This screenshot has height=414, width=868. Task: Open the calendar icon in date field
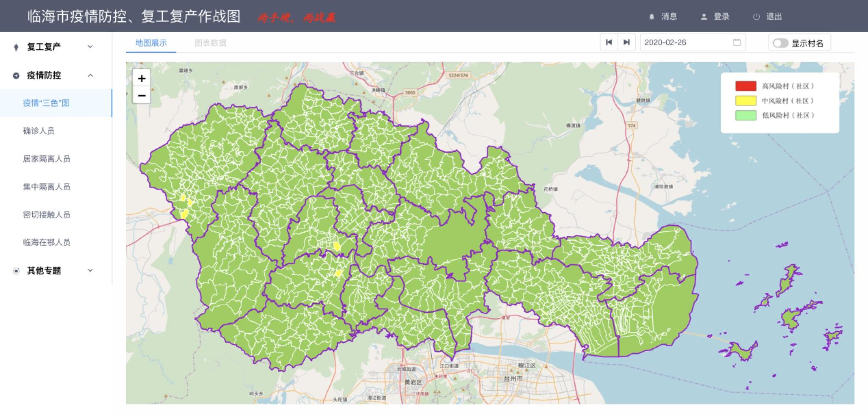point(737,42)
